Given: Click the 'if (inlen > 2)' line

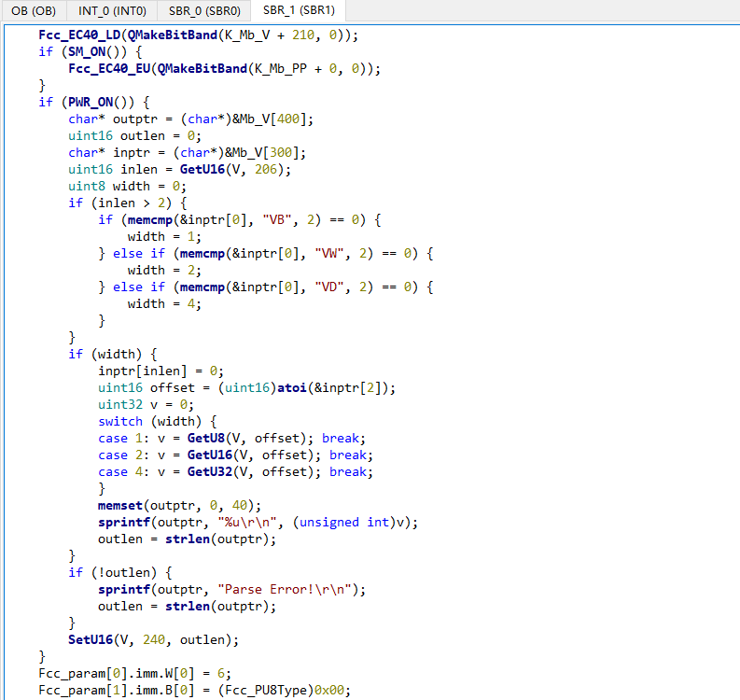Looking at the screenshot, I should (128, 203).
